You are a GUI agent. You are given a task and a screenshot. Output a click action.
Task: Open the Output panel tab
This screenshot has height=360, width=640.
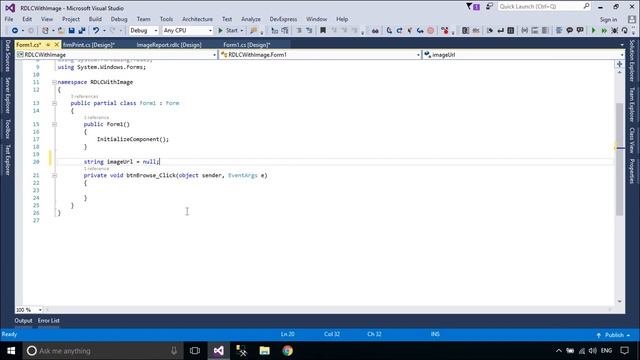pyautogui.click(x=23, y=321)
